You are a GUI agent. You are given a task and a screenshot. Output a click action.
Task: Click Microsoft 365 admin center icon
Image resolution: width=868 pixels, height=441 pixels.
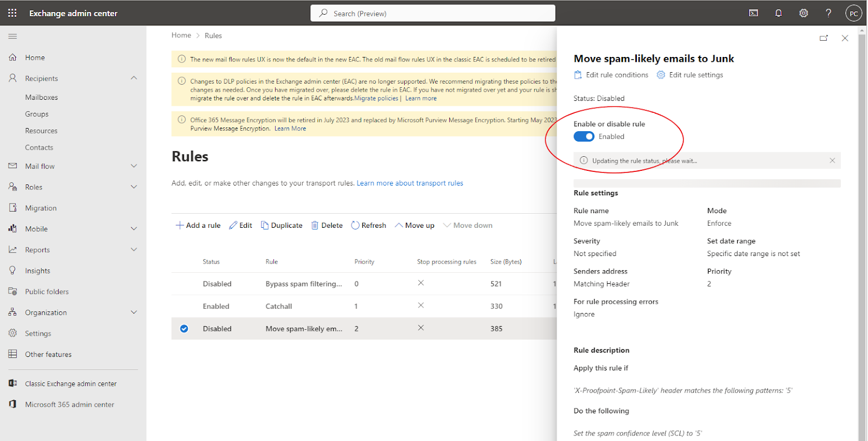(12, 404)
